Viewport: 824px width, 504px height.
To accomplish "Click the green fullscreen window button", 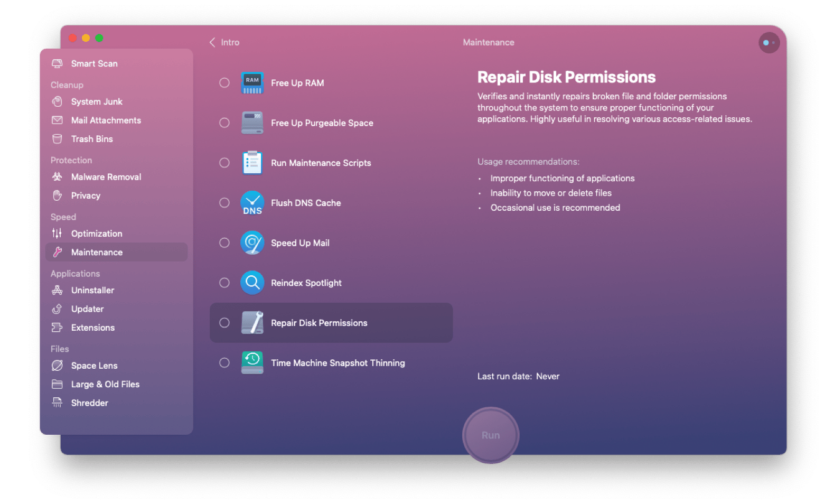I will 99,38.
